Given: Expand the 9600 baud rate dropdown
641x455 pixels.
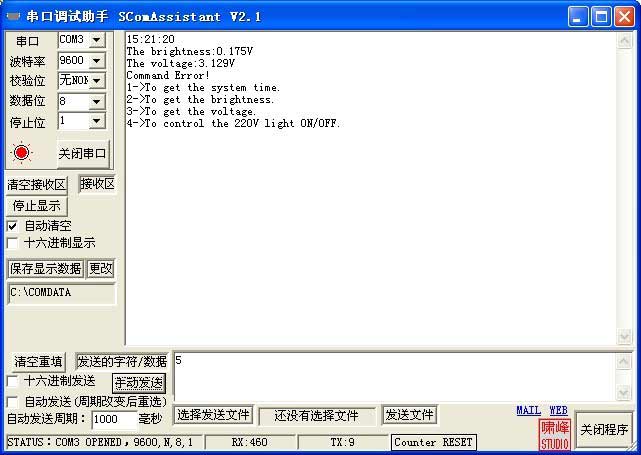Looking at the screenshot, I should point(96,61).
